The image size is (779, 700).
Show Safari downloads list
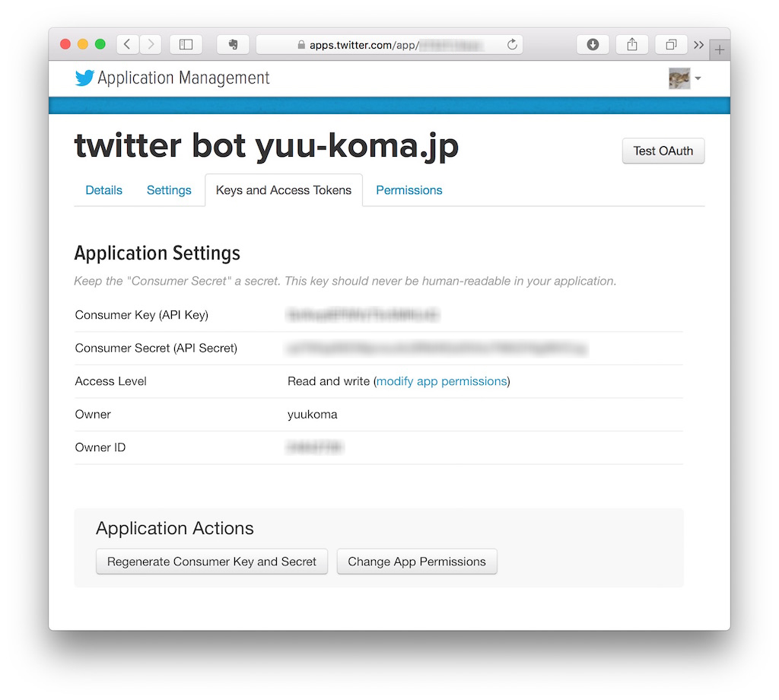[x=593, y=44]
